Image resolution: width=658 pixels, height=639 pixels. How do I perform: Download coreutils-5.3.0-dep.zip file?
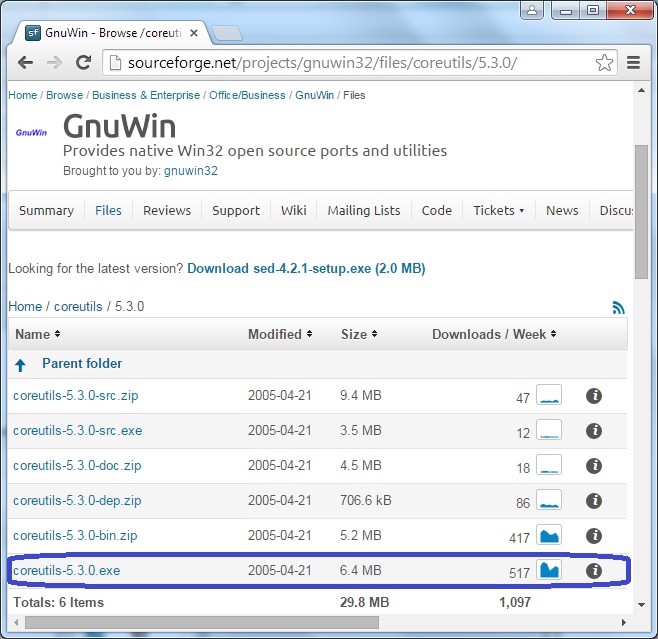click(x=77, y=501)
